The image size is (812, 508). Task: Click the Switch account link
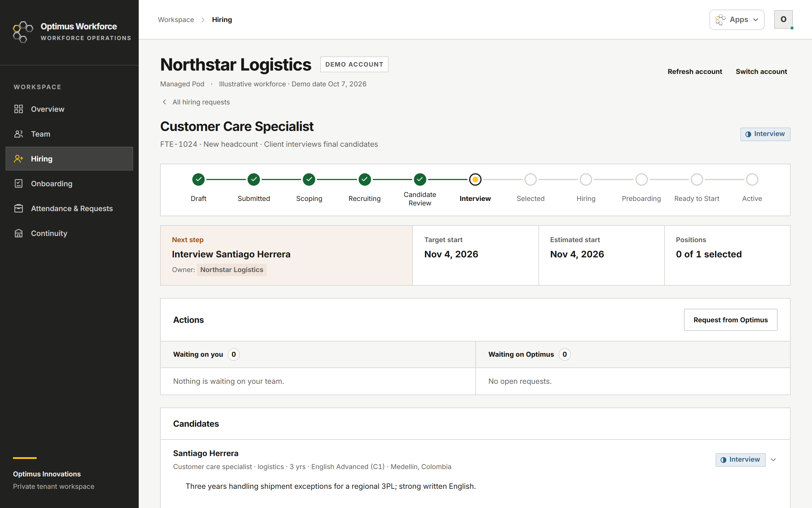pyautogui.click(x=761, y=72)
